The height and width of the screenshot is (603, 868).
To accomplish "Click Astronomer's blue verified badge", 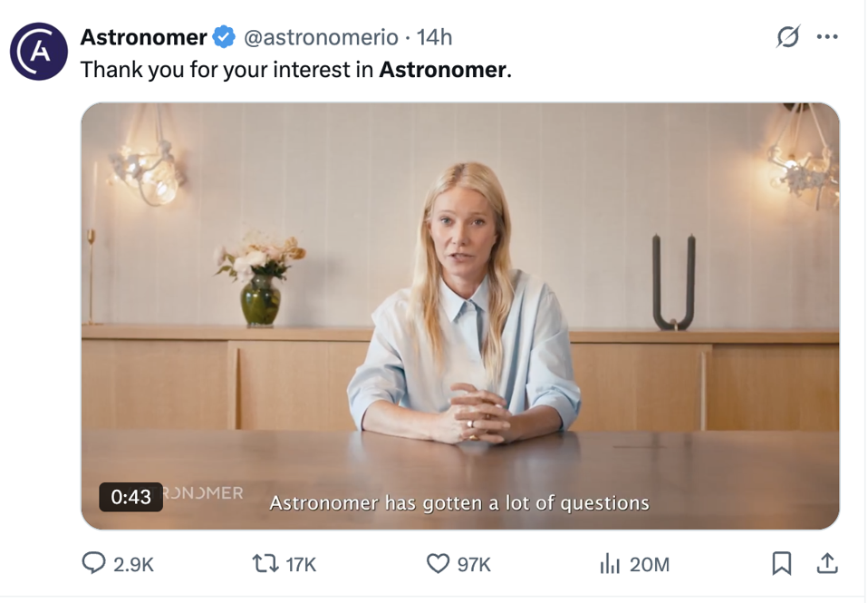I will (x=222, y=37).
